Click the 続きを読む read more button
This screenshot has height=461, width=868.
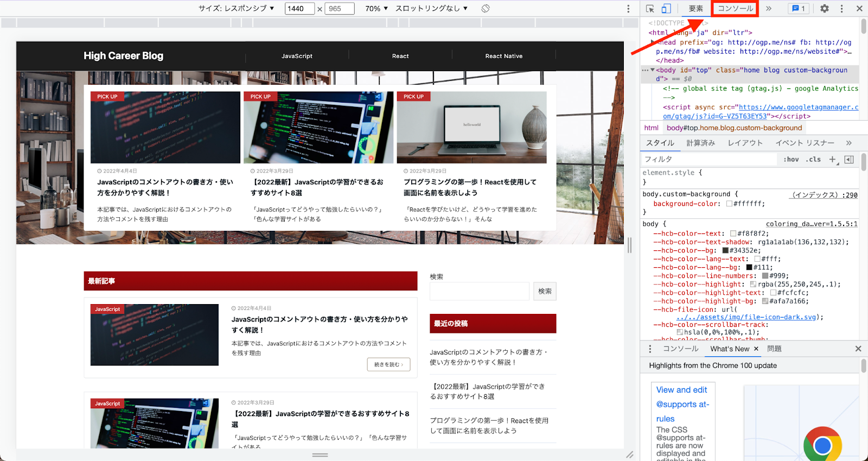pyautogui.click(x=388, y=364)
